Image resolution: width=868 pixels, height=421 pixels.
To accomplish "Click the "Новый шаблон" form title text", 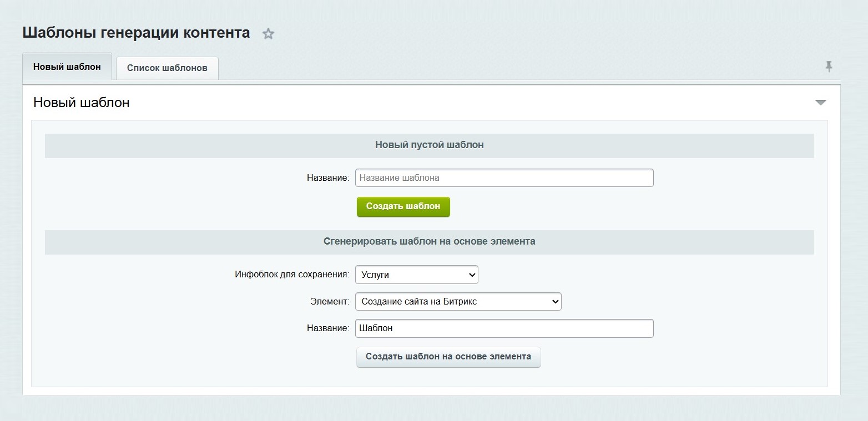I will (x=80, y=102).
